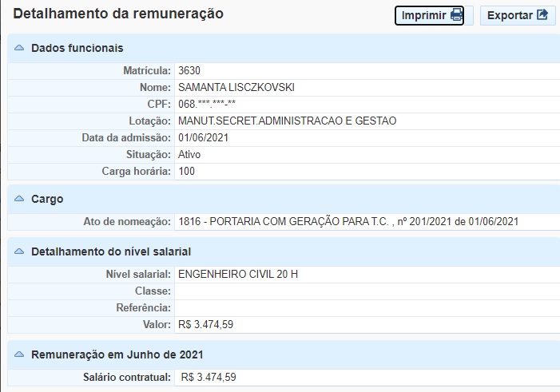Click the Dados funcionais panel header

click(x=77, y=48)
